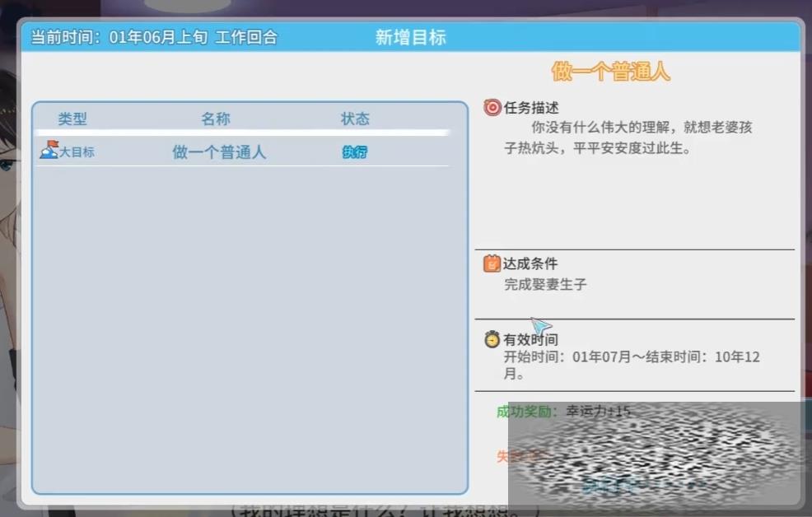
Task: Click the orange notepad icon beside 达成条件
Action: pyautogui.click(x=492, y=263)
